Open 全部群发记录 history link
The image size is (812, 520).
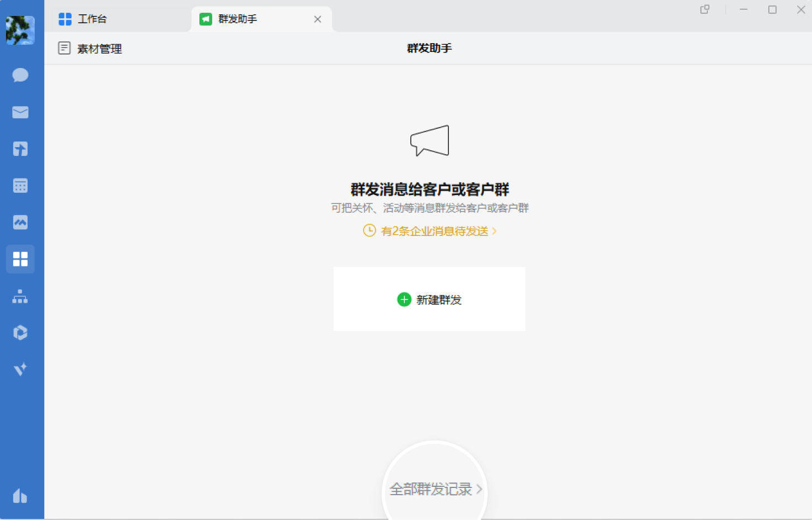[x=435, y=489]
